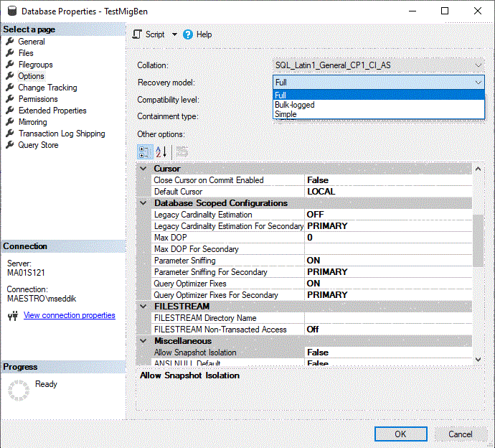Click the OK button
The width and height of the screenshot is (495, 448).
(400, 434)
